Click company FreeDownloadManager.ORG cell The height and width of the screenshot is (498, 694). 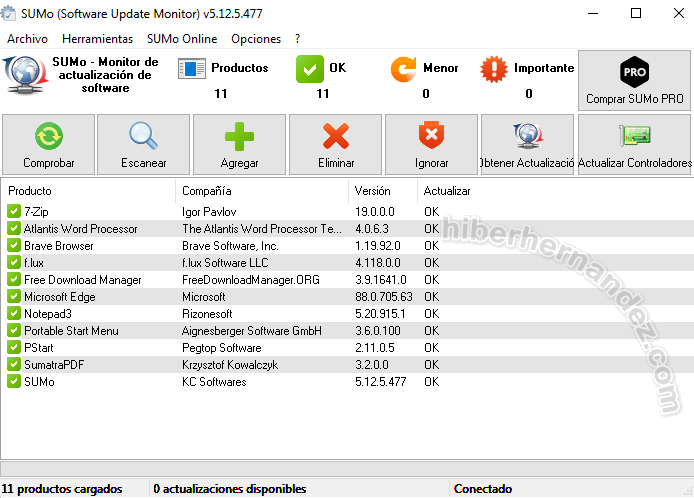coord(251,280)
